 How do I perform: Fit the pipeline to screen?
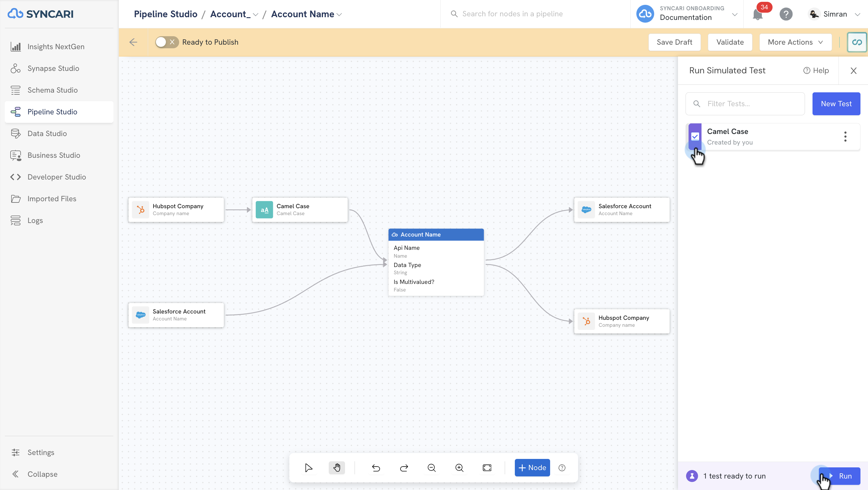coord(487,468)
